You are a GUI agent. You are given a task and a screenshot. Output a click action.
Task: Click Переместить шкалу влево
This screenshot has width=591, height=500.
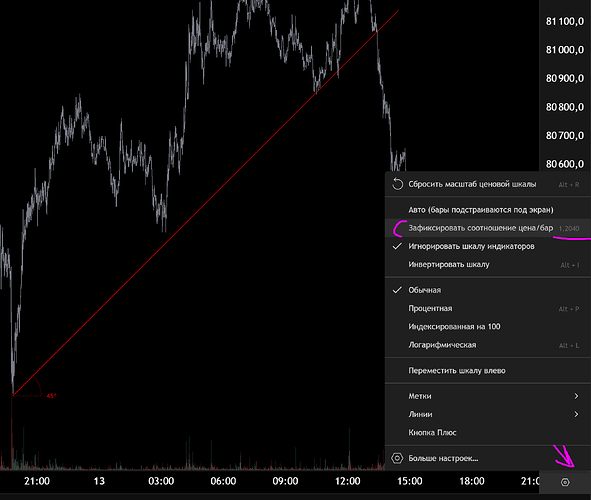[x=488, y=371]
